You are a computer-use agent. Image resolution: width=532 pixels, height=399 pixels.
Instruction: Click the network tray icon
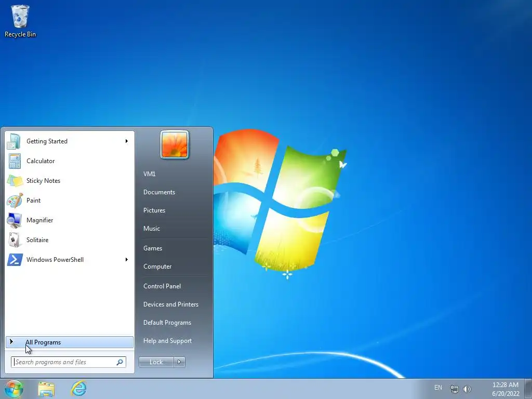click(454, 389)
